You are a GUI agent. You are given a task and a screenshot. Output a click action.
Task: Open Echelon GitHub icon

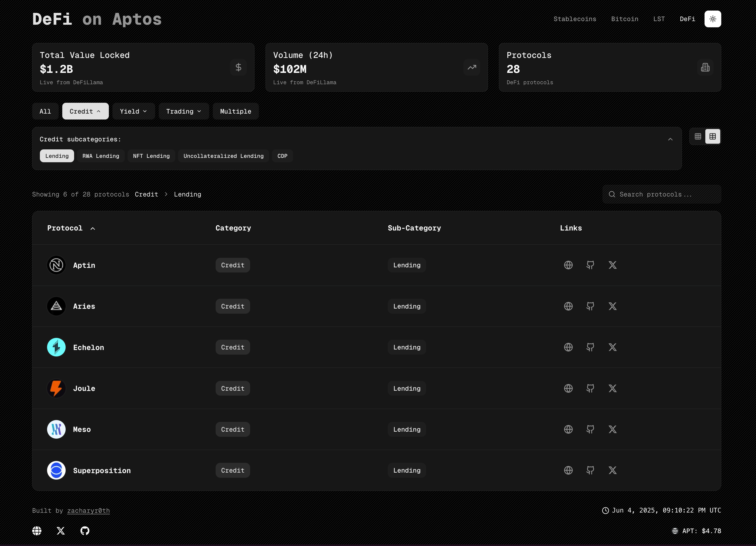click(x=590, y=347)
